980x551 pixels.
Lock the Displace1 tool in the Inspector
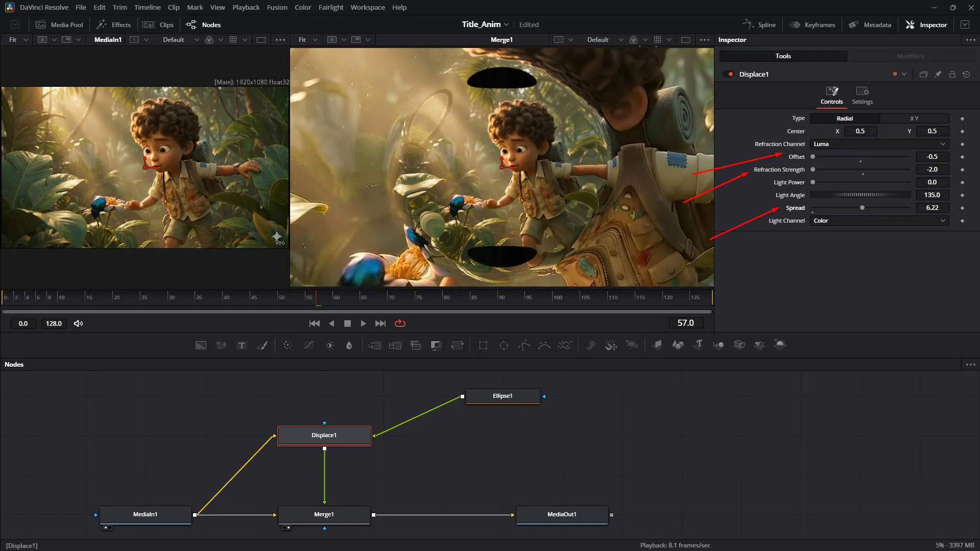(x=952, y=74)
